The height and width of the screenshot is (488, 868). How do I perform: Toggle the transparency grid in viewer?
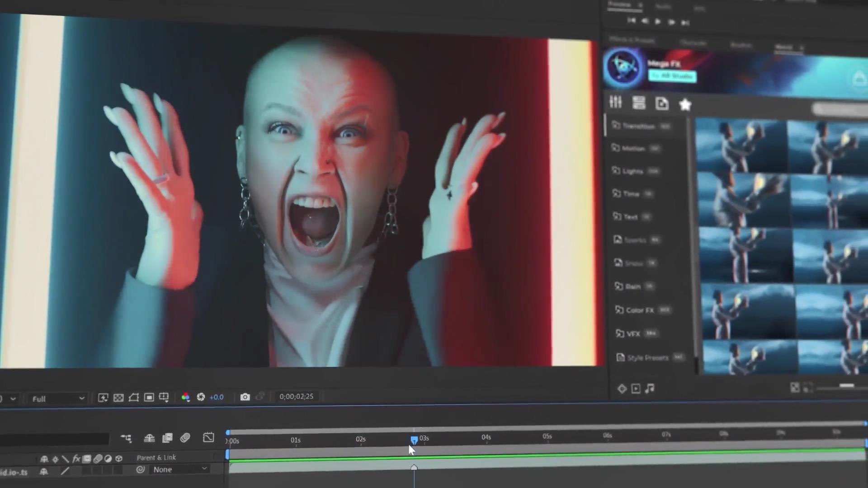118,398
